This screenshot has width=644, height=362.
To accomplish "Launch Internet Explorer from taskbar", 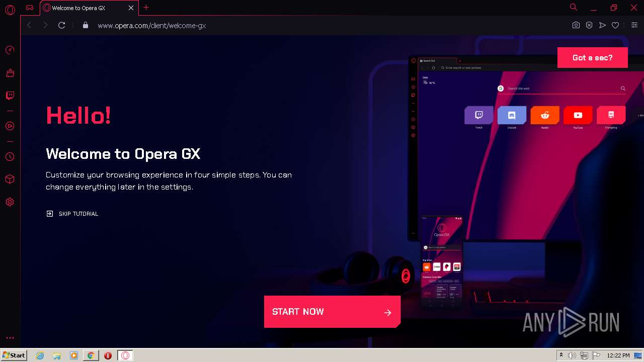I will (x=40, y=355).
